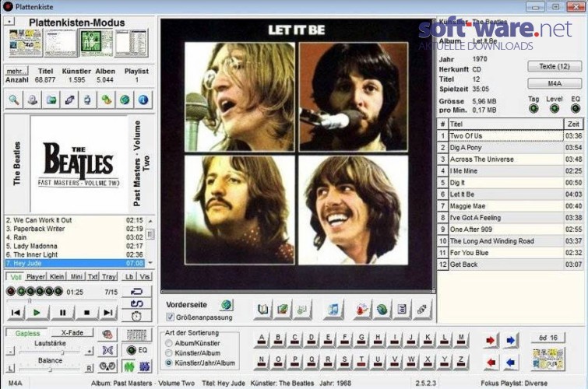This screenshot has width=588, height=389.
Task: Click the red arrow pointing left
Action: coord(491,363)
